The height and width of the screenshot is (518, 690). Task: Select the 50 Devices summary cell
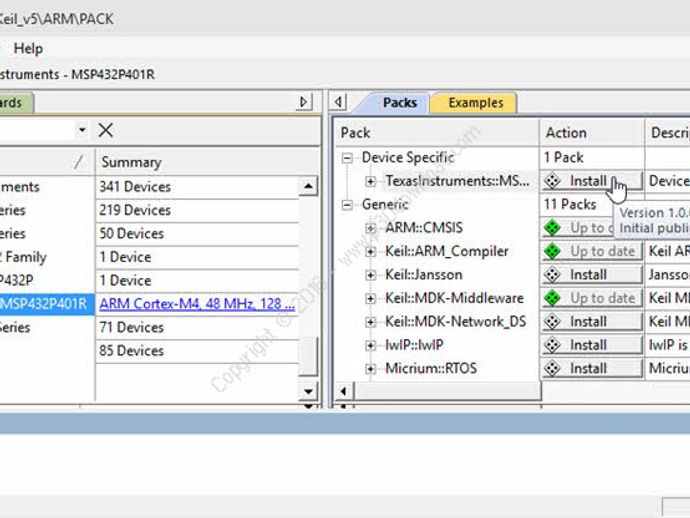pos(197,233)
